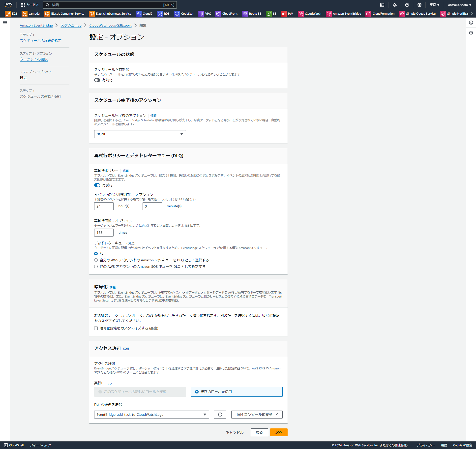Go to ターゲットの選択 step in sidebar

click(x=33, y=59)
